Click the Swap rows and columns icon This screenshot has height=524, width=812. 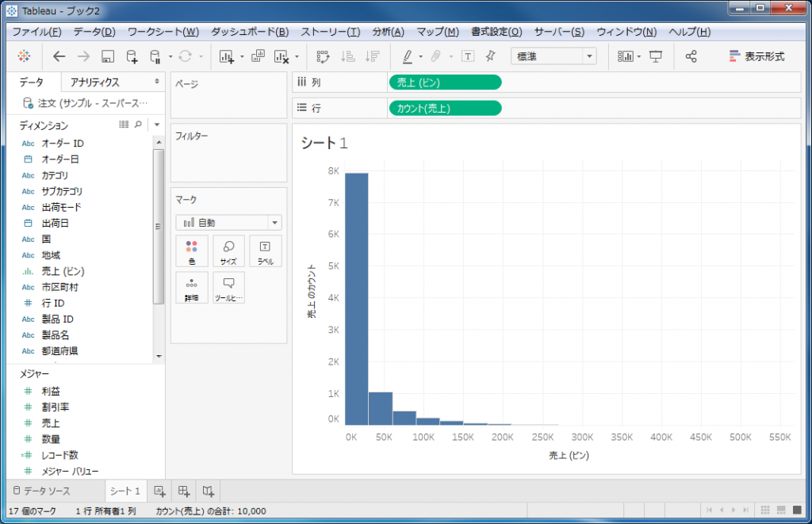click(x=323, y=56)
